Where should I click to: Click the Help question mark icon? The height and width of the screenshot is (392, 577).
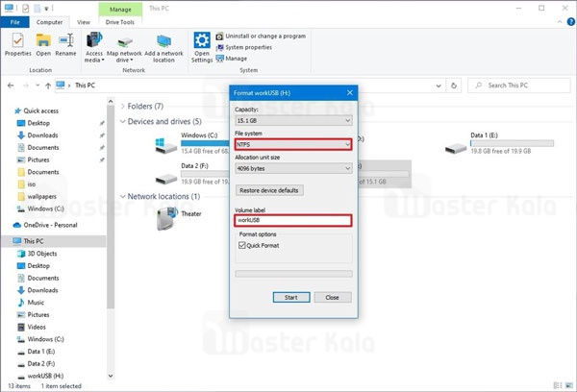pos(571,22)
